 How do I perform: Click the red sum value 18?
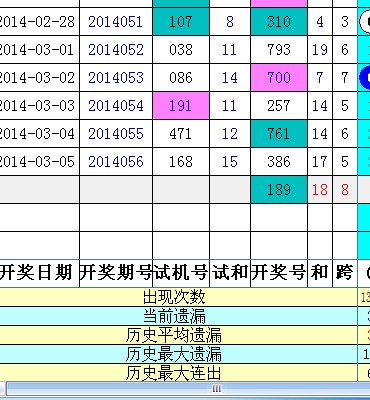click(x=320, y=190)
